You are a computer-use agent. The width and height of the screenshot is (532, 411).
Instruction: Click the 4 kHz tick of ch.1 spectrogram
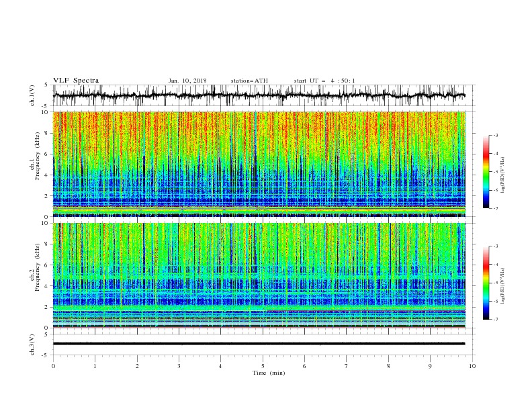point(47,175)
